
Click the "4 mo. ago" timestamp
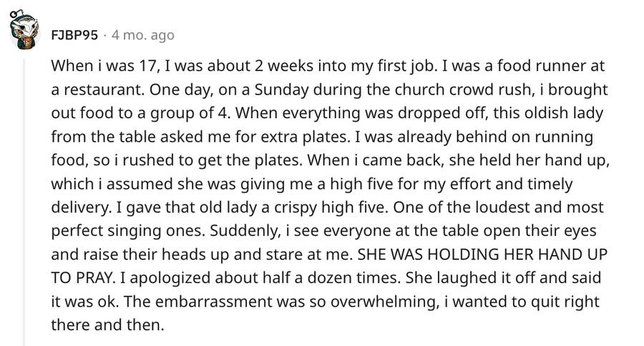click(142, 34)
